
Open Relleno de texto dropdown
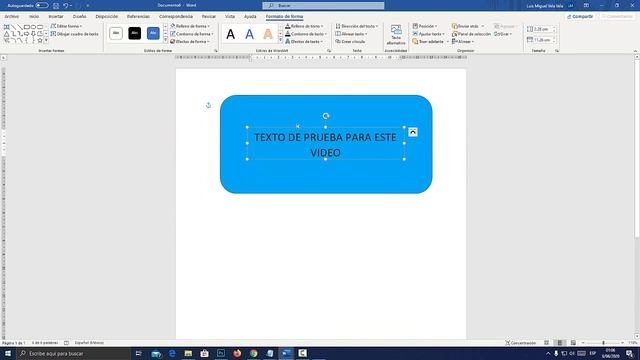point(304,26)
